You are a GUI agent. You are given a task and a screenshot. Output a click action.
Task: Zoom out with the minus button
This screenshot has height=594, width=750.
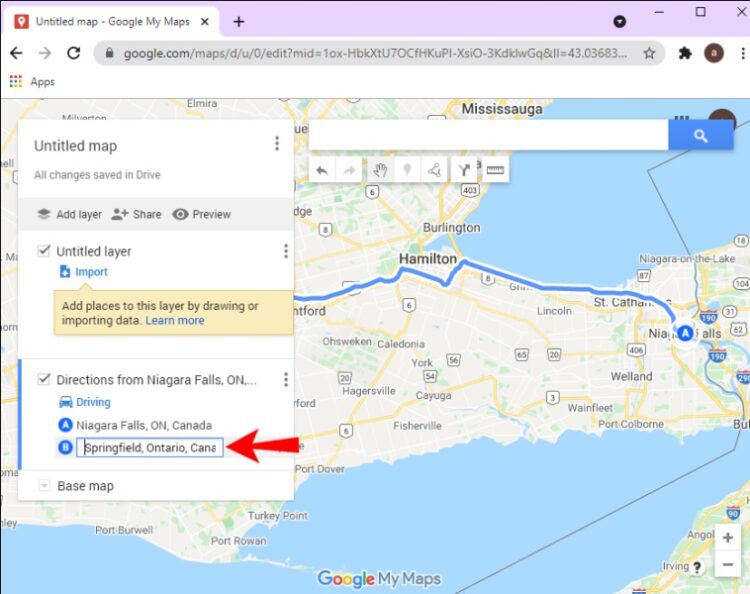click(x=728, y=564)
